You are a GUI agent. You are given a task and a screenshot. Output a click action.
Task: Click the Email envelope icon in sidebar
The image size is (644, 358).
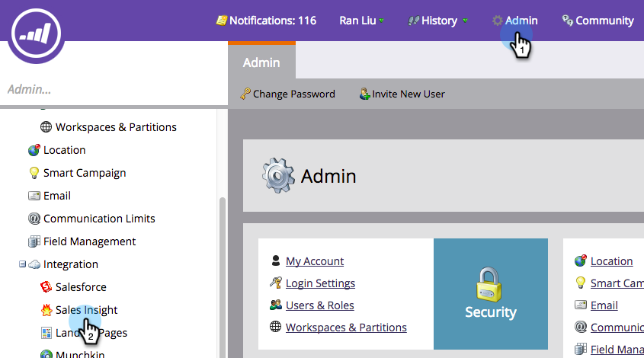point(34,196)
